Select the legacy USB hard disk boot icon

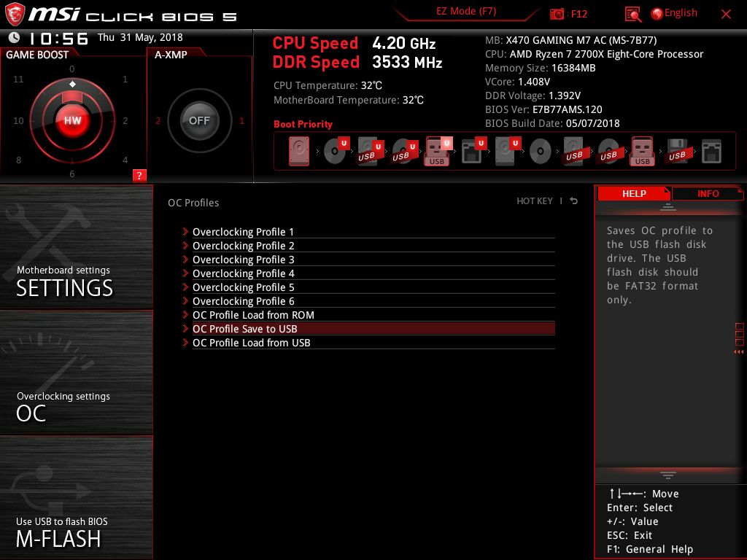coord(574,151)
